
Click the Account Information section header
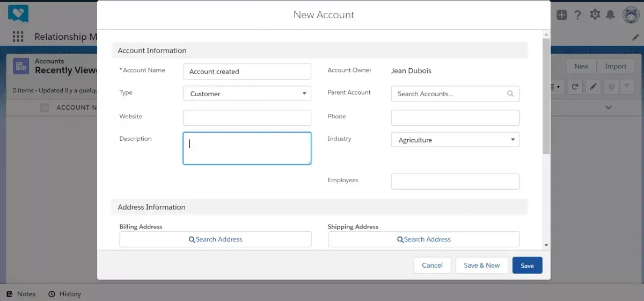[319, 51]
